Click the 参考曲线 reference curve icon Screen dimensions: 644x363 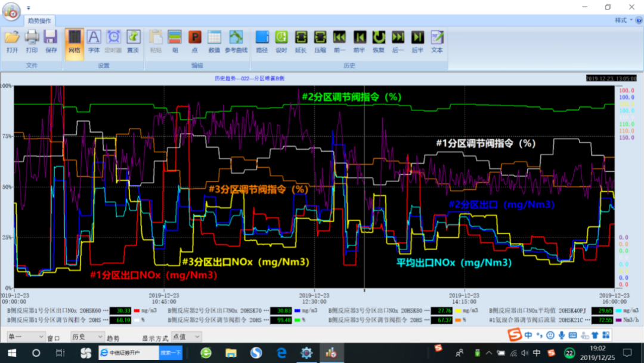pyautogui.click(x=236, y=41)
